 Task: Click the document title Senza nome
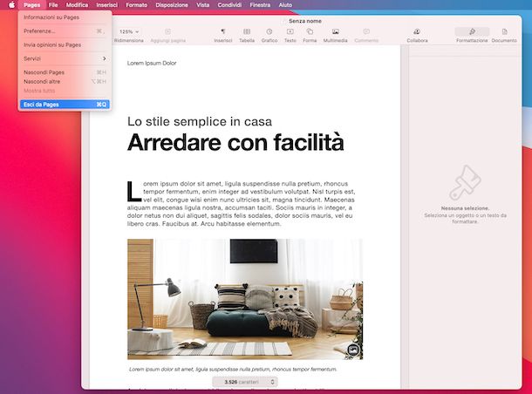tap(305, 21)
